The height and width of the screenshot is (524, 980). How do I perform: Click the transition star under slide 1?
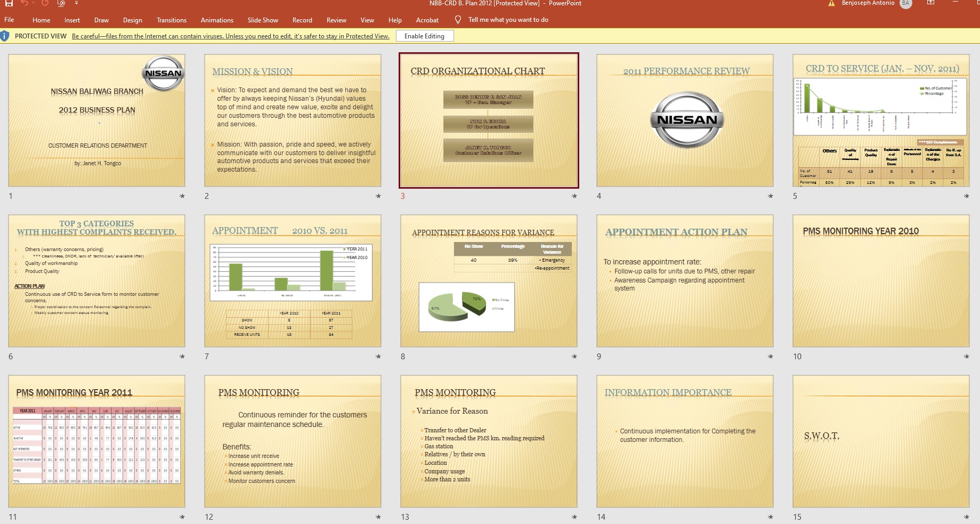(x=182, y=196)
